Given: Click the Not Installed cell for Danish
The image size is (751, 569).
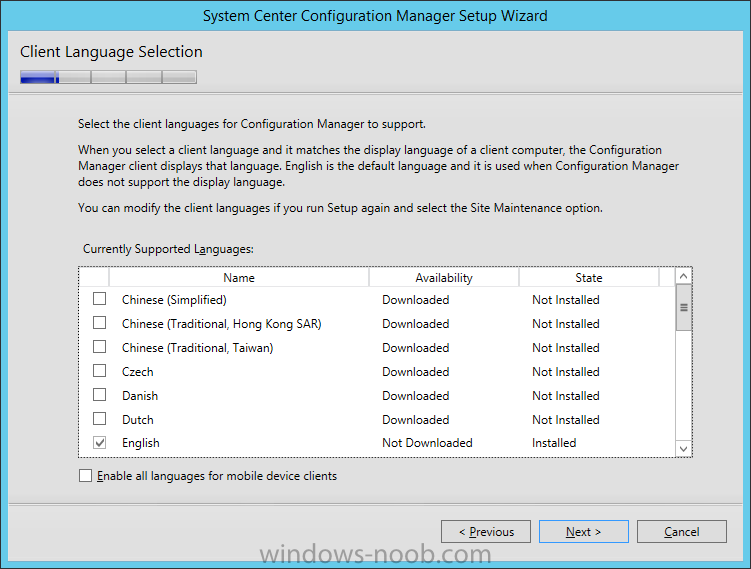Looking at the screenshot, I should click(566, 396).
